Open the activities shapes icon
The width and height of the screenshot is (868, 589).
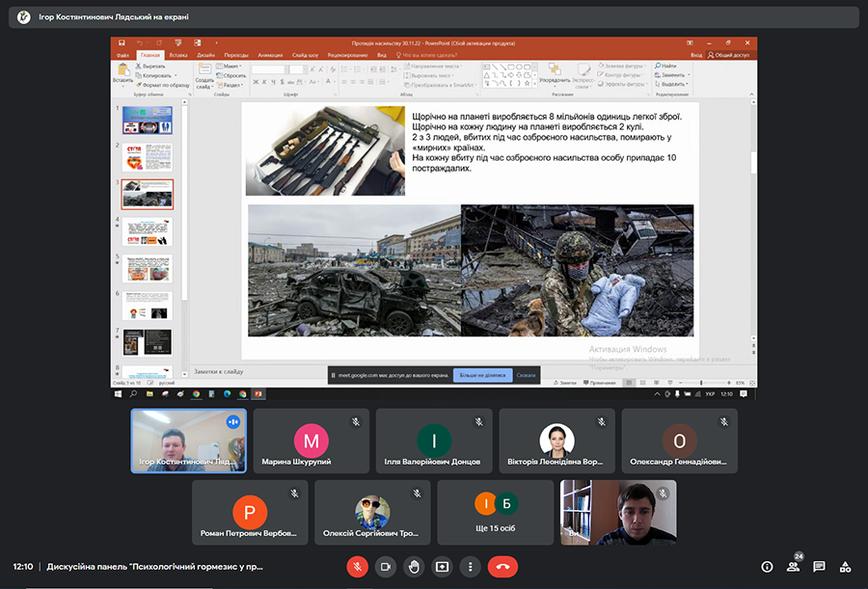point(845,566)
